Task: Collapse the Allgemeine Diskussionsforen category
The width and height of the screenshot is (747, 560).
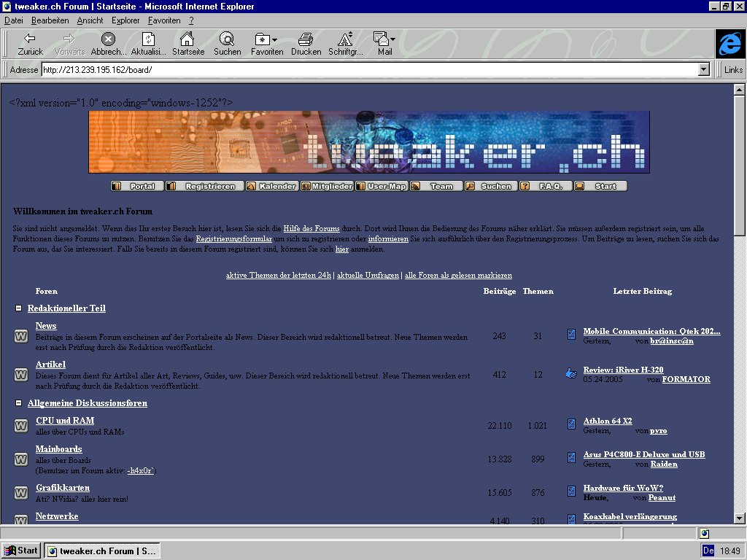Action: tap(19, 403)
